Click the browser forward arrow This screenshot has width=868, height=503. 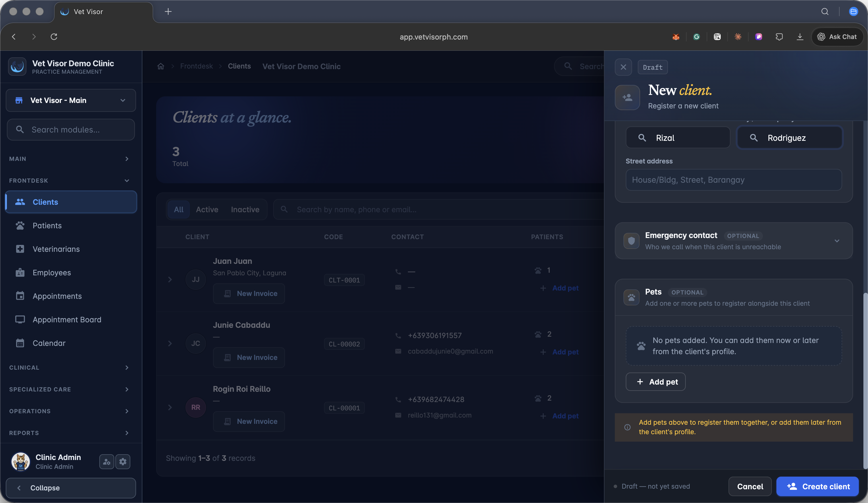coord(34,37)
